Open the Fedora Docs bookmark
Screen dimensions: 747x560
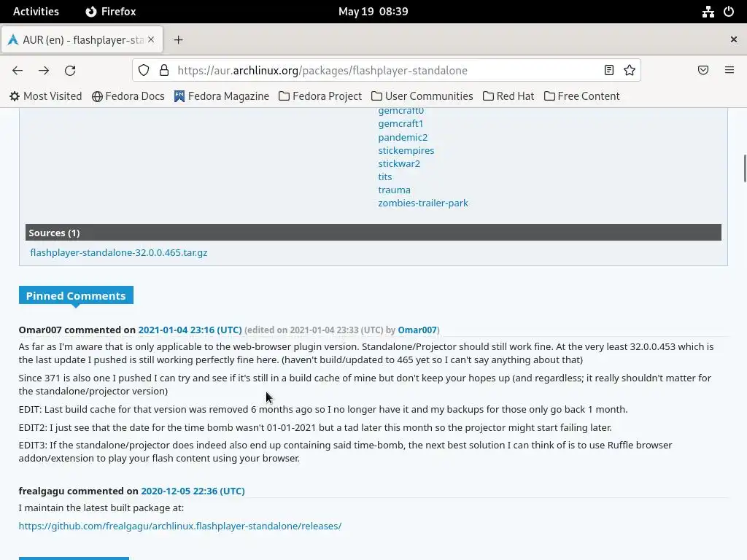point(128,96)
